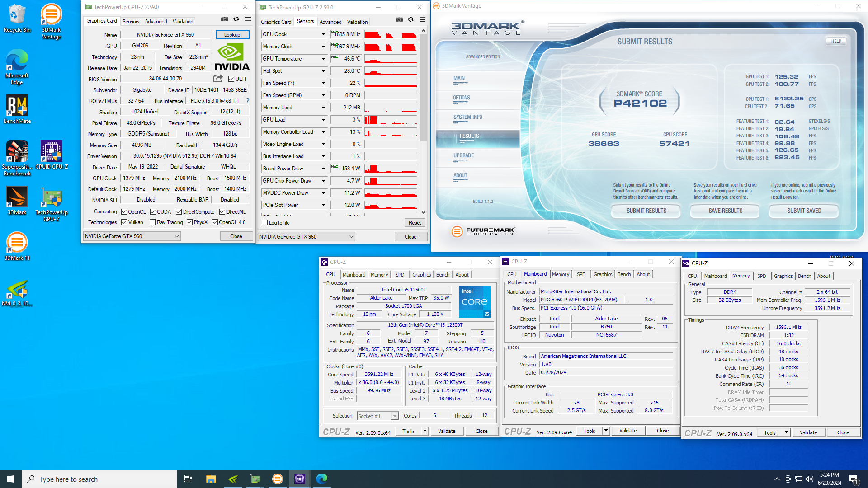Open the 3DMark 11 desktop shortcut

pyautogui.click(x=17, y=246)
